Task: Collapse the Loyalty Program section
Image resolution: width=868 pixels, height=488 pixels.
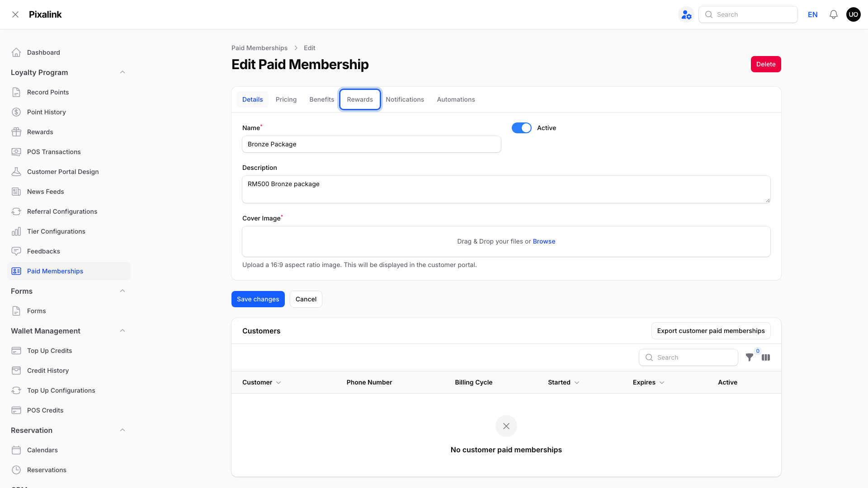Action: click(123, 72)
